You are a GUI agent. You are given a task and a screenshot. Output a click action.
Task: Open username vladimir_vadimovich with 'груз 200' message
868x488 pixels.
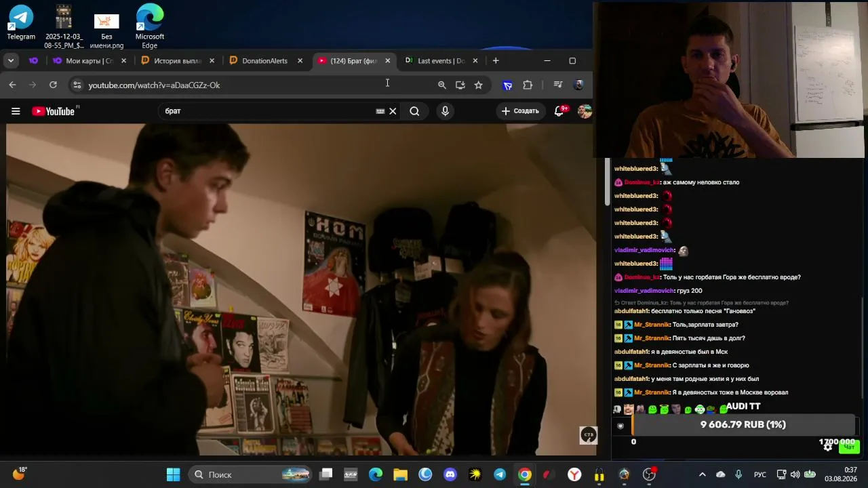644,291
